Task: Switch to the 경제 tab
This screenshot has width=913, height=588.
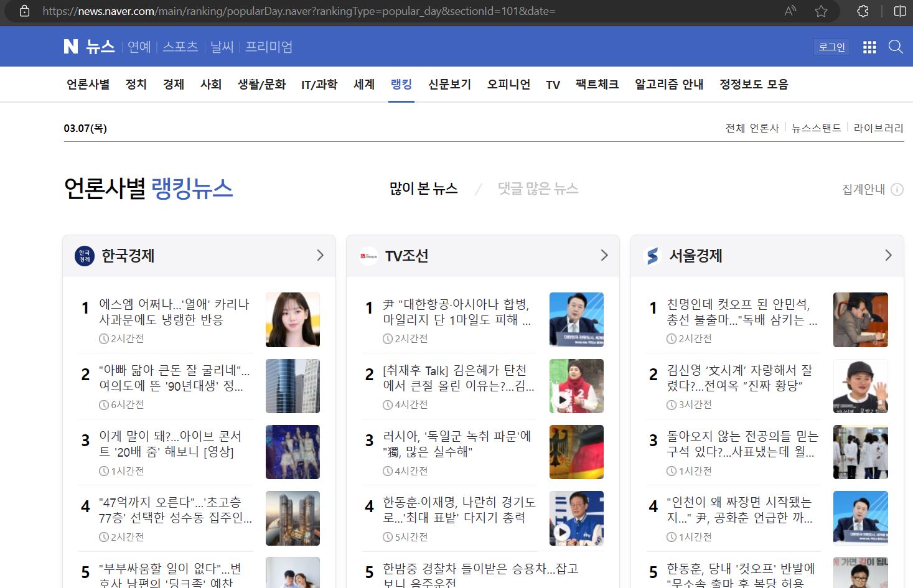Action: 173,84
